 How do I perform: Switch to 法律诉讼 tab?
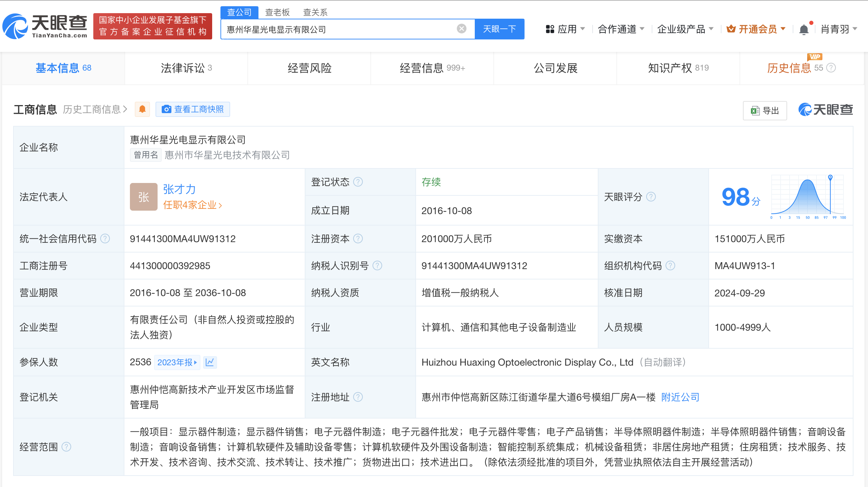186,68
